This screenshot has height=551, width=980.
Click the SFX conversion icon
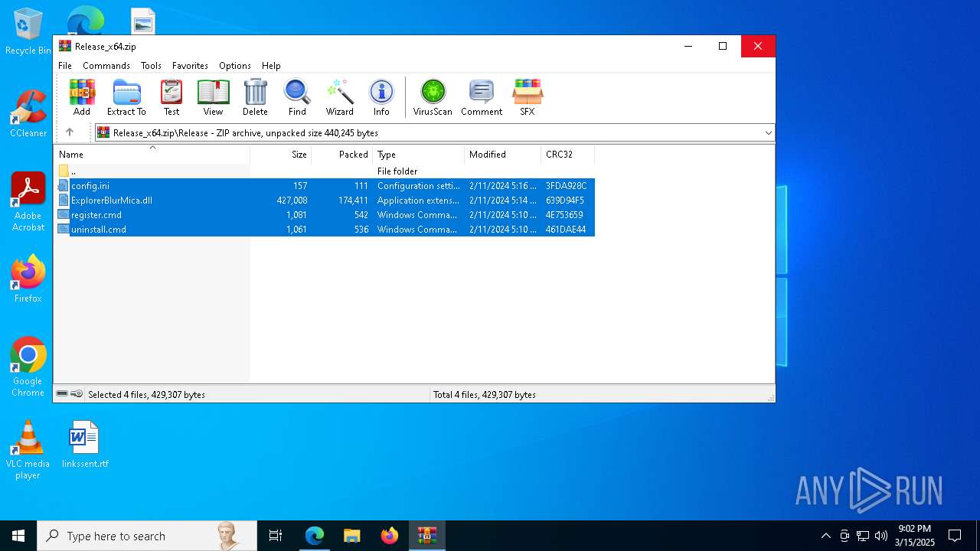(x=528, y=97)
